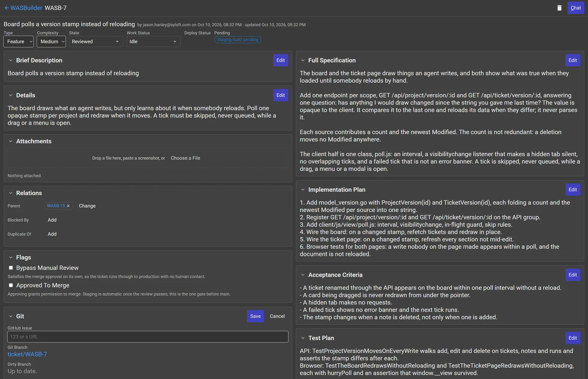Viewport: 588px width, 379px height.
Task: Collapse the Flags section chevron
Action: [11, 258]
